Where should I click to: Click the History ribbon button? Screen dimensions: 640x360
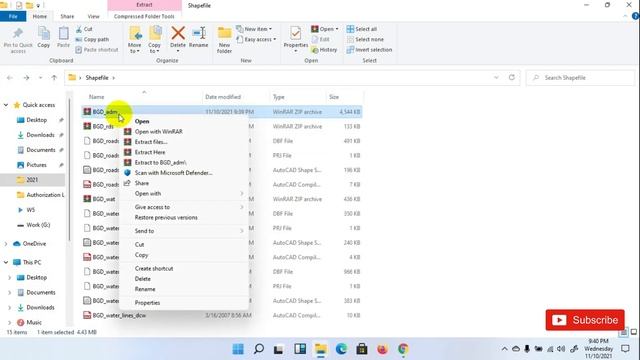(x=324, y=50)
